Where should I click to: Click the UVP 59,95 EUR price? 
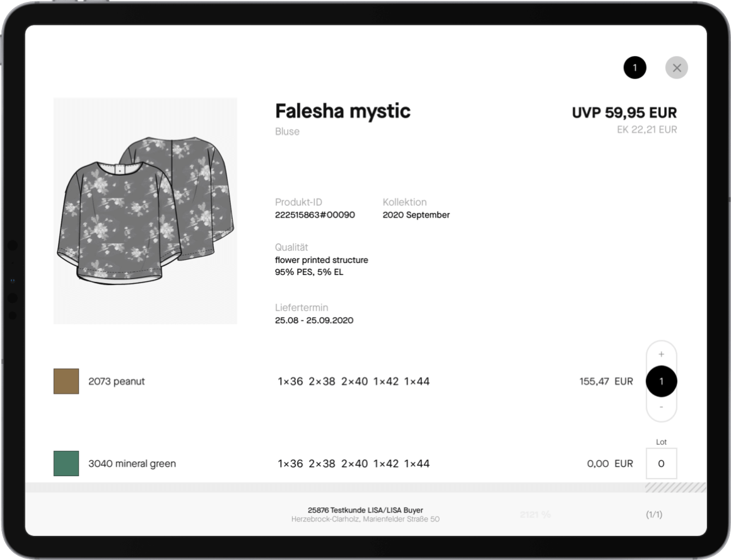click(624, 113)
